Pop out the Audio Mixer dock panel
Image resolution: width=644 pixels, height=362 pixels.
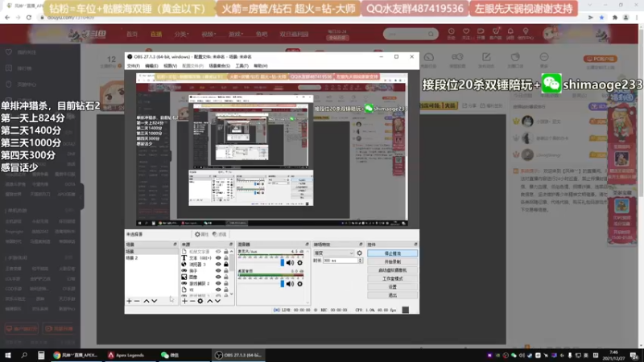307,245
